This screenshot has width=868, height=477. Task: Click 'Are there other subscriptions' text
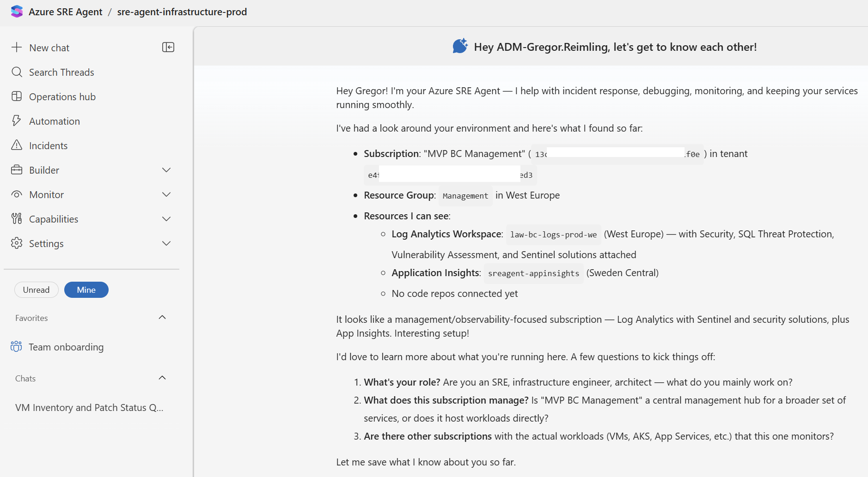428,436
